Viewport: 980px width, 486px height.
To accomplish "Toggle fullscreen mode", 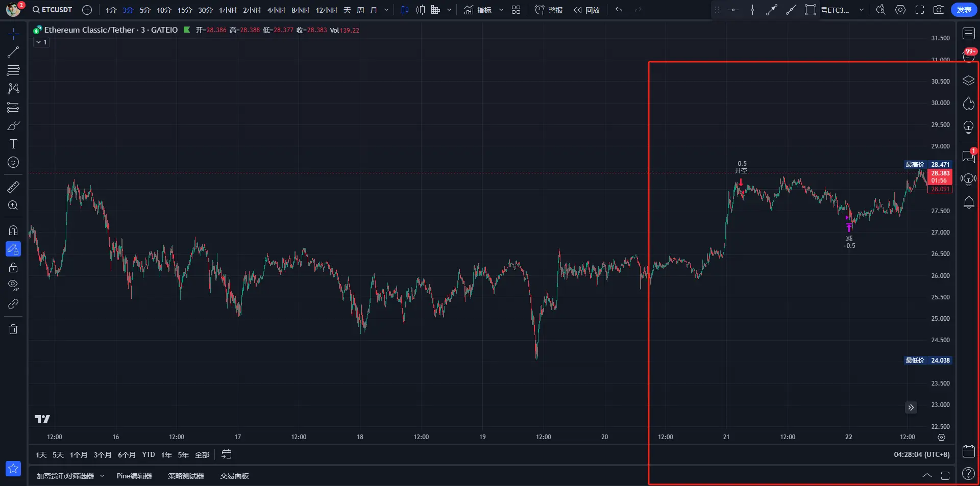I will (x=920, y=10).
